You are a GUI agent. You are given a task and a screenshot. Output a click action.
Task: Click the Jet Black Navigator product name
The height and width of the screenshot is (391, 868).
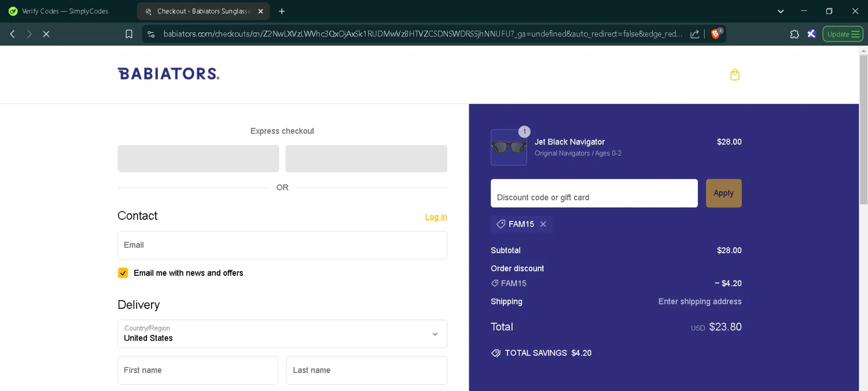tap(569, 142)
